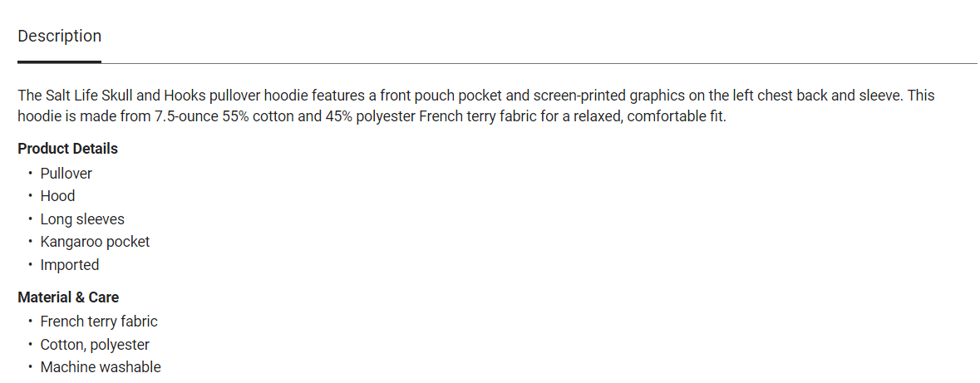Click "left chest back and sleeve" text

(x=810, y=96)
